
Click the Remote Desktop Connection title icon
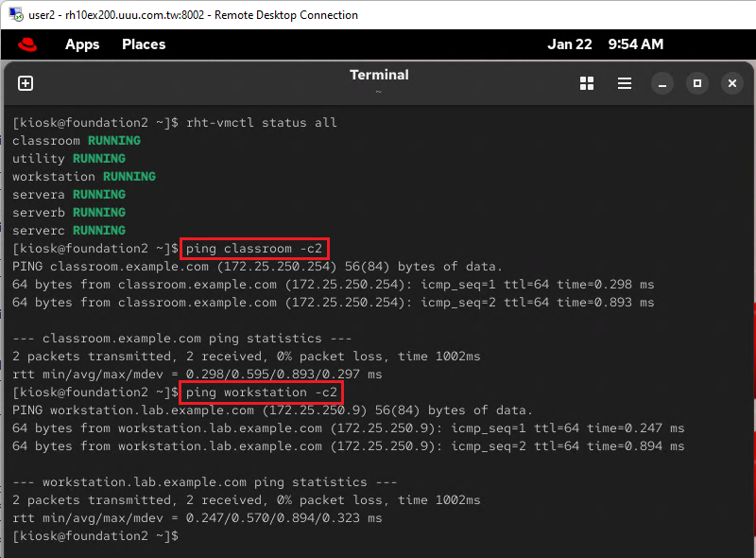(x=16, y=14)
